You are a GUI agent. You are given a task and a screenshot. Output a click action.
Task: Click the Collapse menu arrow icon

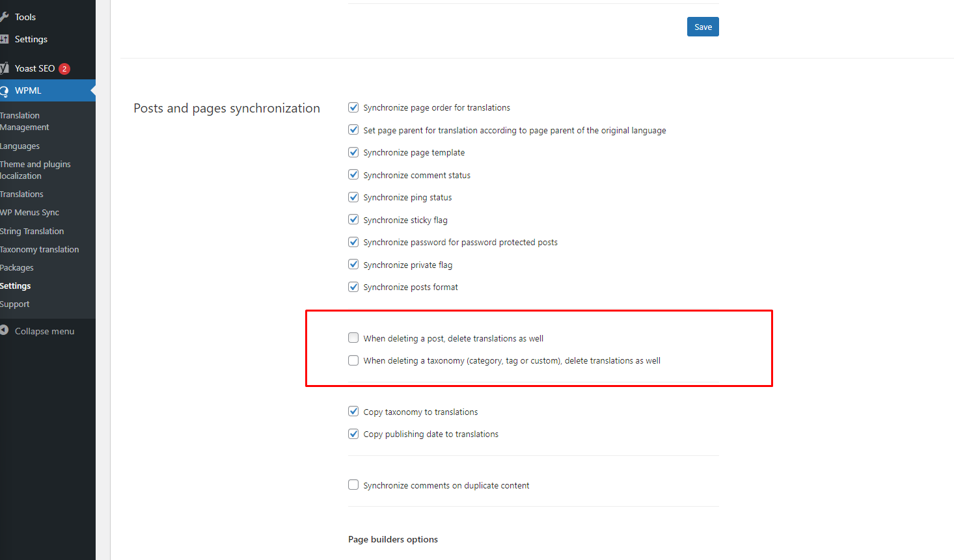coord(4,330)
